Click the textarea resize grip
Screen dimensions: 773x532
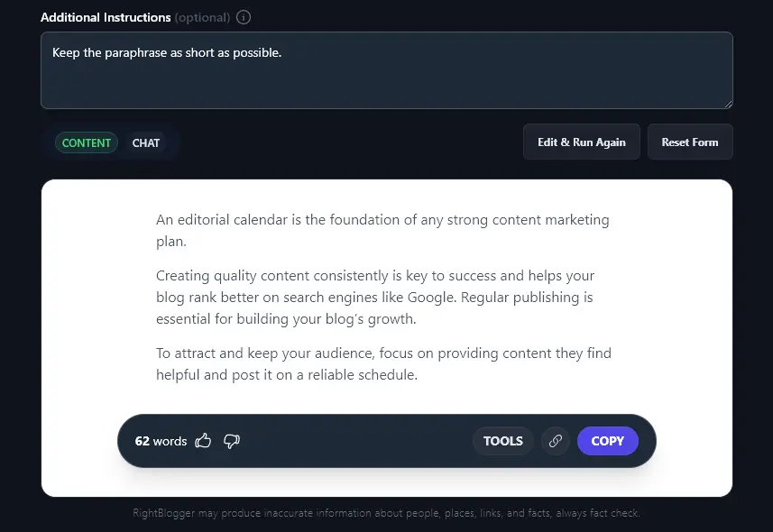(x=727, y=102)
